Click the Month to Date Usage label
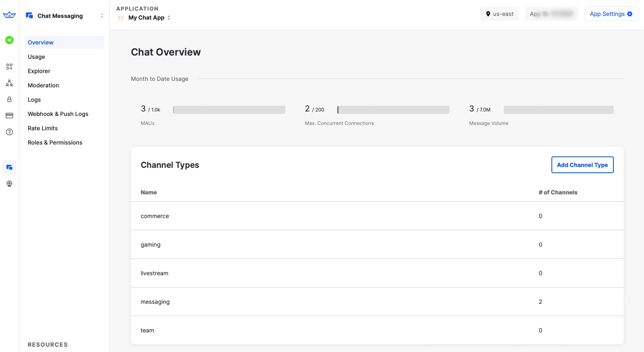Screen dimensions: 644x352 [159, 79]
